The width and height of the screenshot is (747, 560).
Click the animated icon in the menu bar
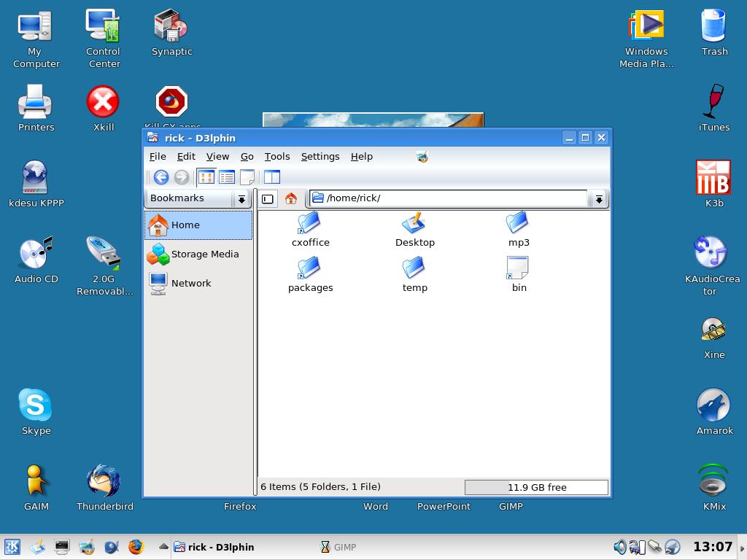[x=422, y=156]
